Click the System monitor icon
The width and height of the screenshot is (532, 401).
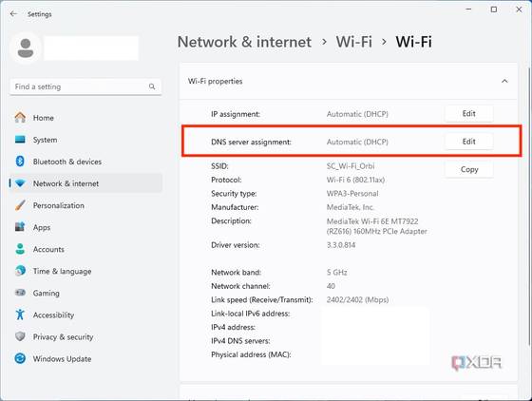(x=20, y=140)
